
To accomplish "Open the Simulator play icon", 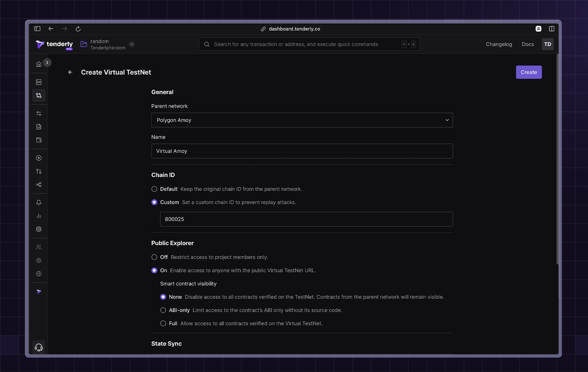I will pyautogui.click(x=39, y=158).
